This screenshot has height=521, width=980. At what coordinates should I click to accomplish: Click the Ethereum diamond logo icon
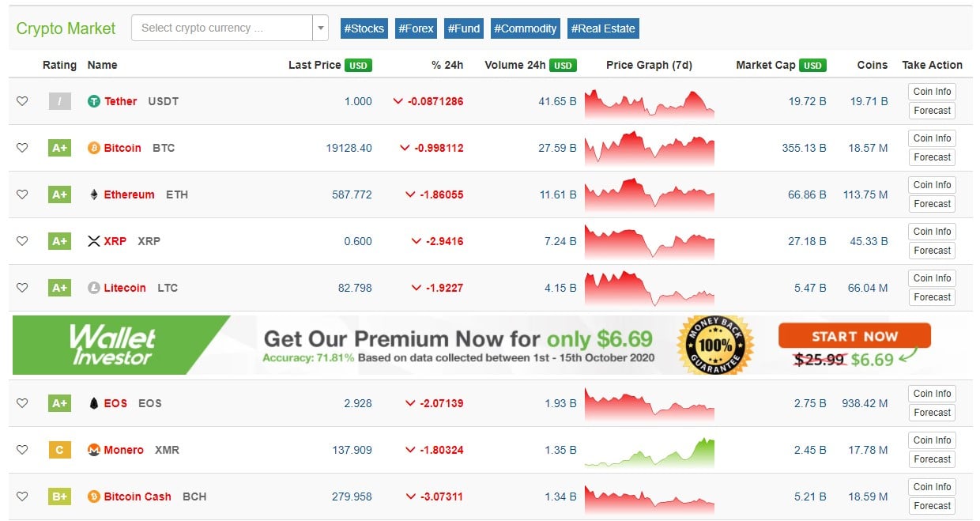coord(94,194)
